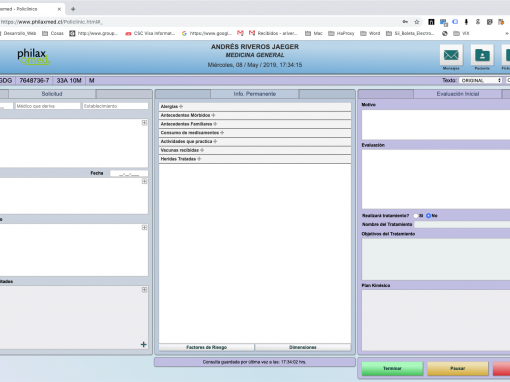The image size is (510, 382).
Task: Open the blank tab right of Solicitud
Action: pos(124,94)
